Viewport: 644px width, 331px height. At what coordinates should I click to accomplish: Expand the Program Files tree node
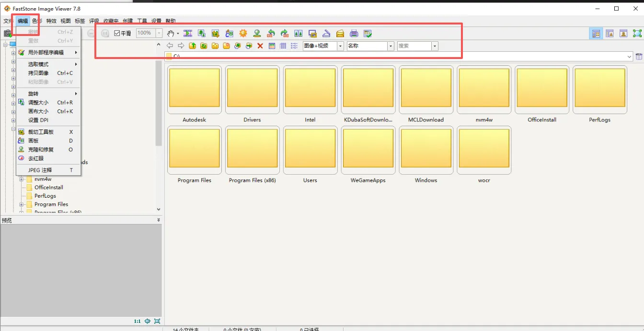(x=22, y=204)
